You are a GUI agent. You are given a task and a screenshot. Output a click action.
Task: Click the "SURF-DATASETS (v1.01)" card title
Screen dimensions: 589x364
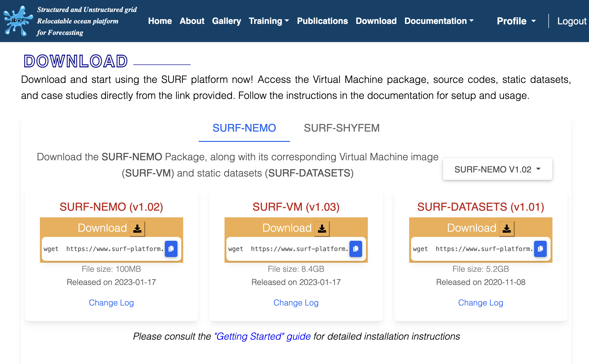pos(480,207)
